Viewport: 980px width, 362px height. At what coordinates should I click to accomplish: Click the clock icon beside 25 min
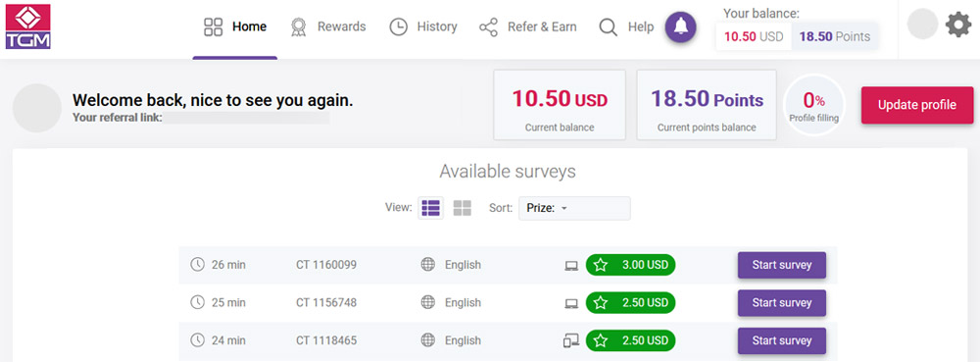pos(197,302)
